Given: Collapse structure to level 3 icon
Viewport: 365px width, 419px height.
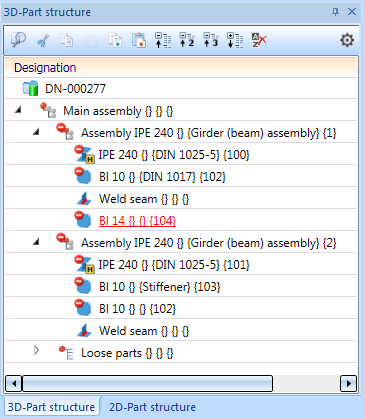Looking at the screenshot, I should (x=211, y=40).
